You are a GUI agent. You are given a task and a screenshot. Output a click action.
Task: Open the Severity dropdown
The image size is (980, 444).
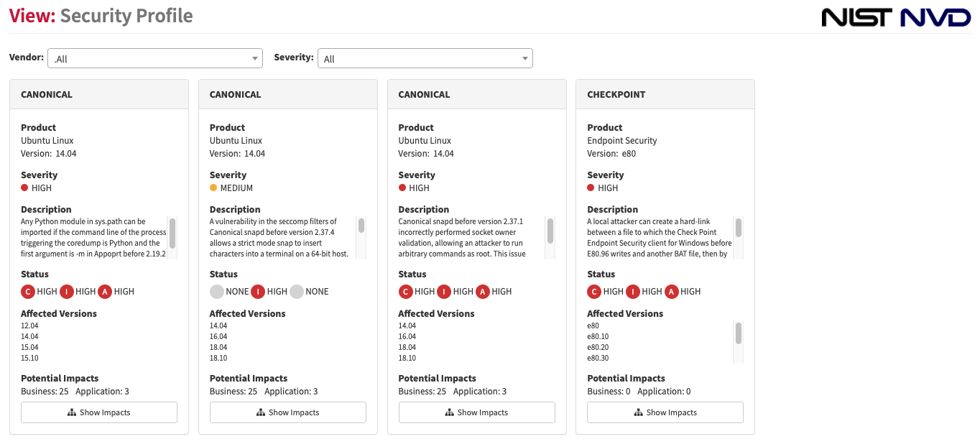(x=425, y=58)
